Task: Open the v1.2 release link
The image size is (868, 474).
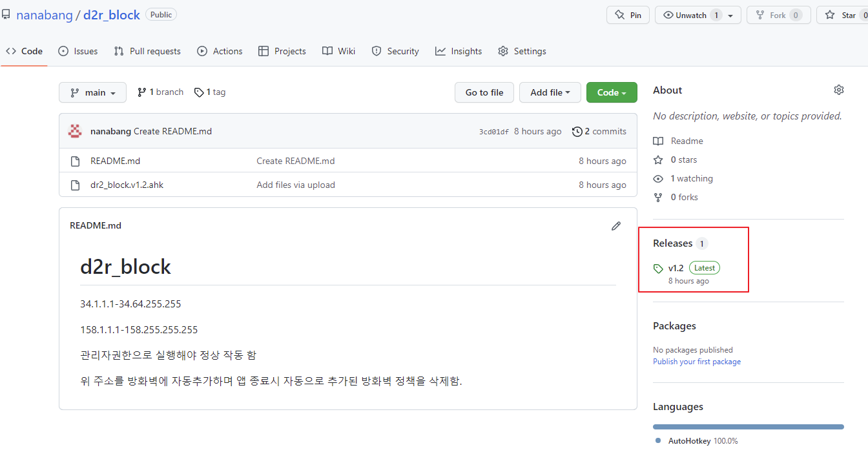Action: pos(676,268)
